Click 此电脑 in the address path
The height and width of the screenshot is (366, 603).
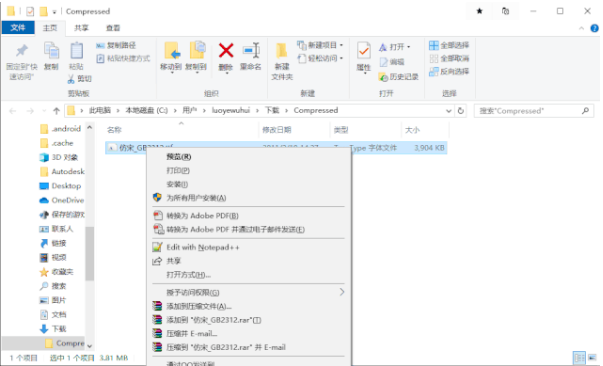click(100, 111)
